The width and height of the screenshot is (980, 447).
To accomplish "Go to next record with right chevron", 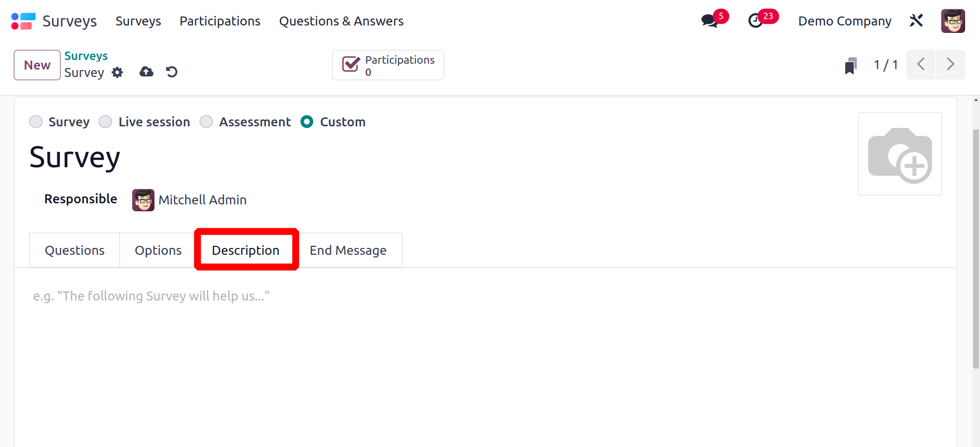I will pyautogui.click(x=950, y=64).
